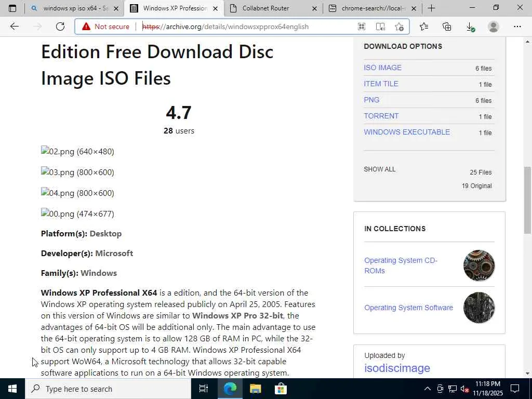Viewport: 532px width, 399px height.
Task: Click the muted volume tray icon
Action: click(x=464, y=389)
